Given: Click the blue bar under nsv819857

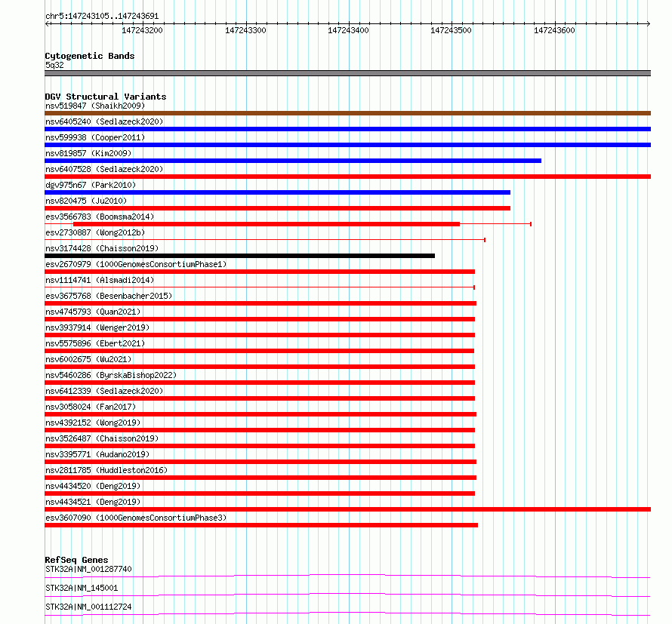Looking at the screenshot, I should click(x=293, y=161).
